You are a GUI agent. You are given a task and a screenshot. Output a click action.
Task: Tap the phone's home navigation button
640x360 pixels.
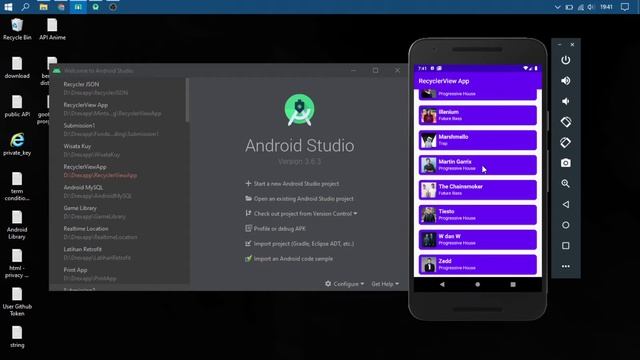(478, 284)
